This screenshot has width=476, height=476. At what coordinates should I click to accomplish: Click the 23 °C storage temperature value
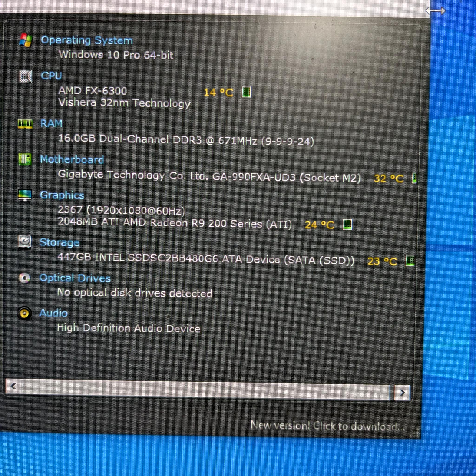[382, 261]
